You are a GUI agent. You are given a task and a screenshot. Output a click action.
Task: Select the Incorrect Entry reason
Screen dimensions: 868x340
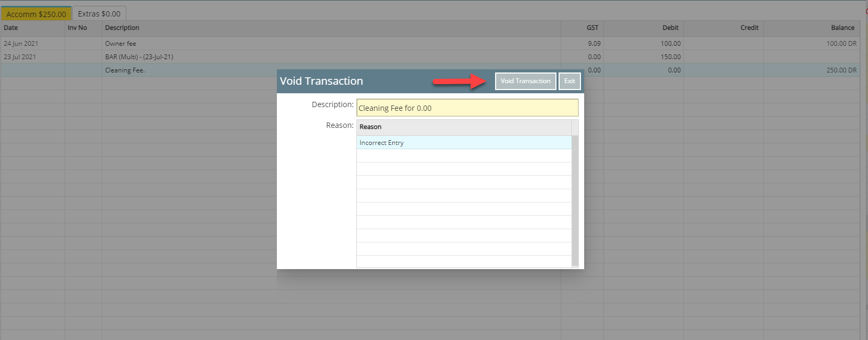pyautogui.click(x=381, y=143)
